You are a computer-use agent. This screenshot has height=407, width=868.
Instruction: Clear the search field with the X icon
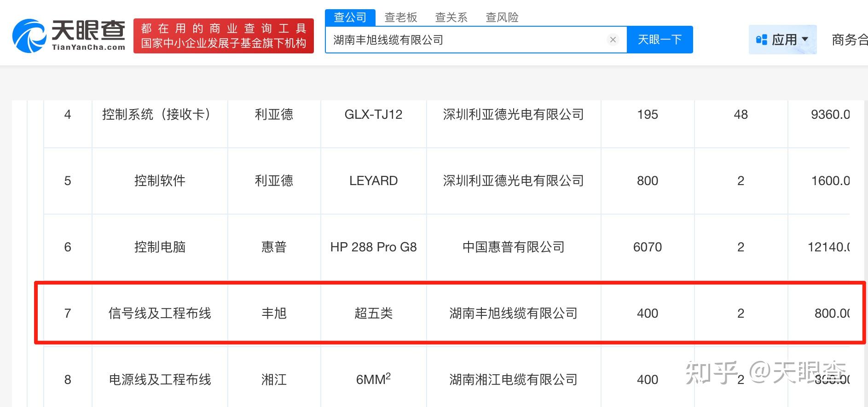pos(613,40)
